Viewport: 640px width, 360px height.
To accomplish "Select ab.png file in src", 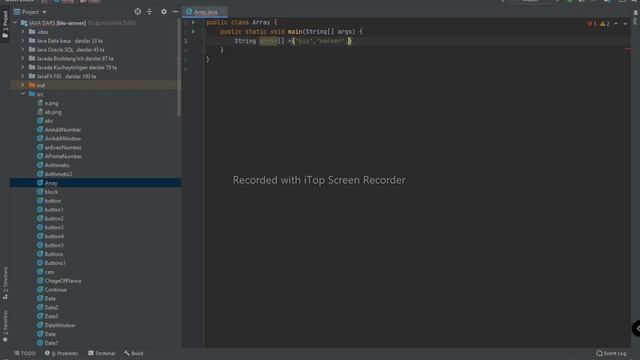I will (49, 112).
